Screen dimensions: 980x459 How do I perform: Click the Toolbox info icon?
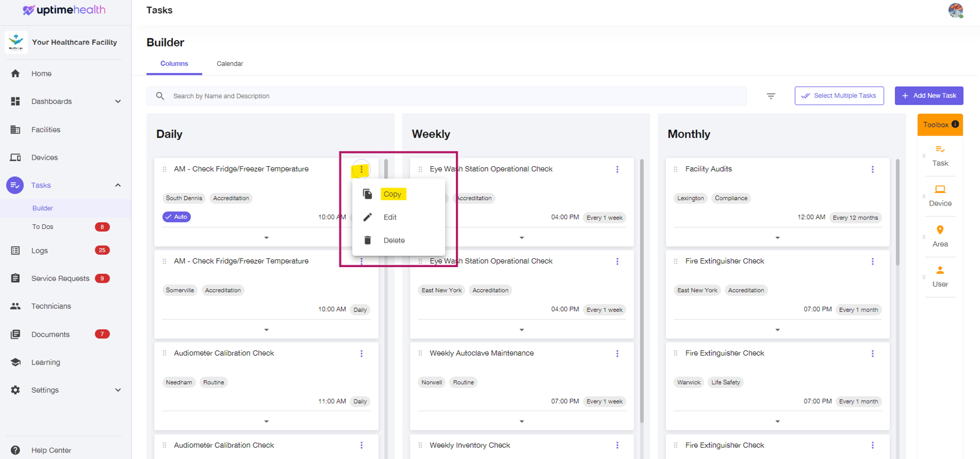955,124
